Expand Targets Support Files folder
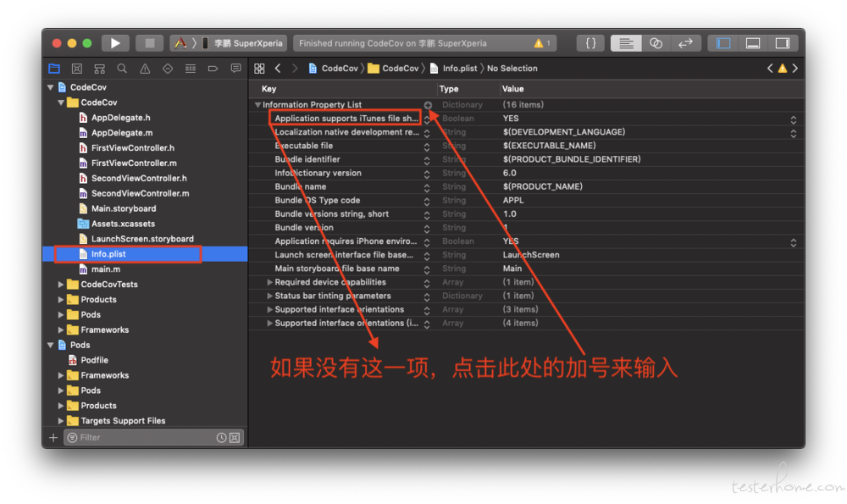The image size is (847, 504). [61, 420]
